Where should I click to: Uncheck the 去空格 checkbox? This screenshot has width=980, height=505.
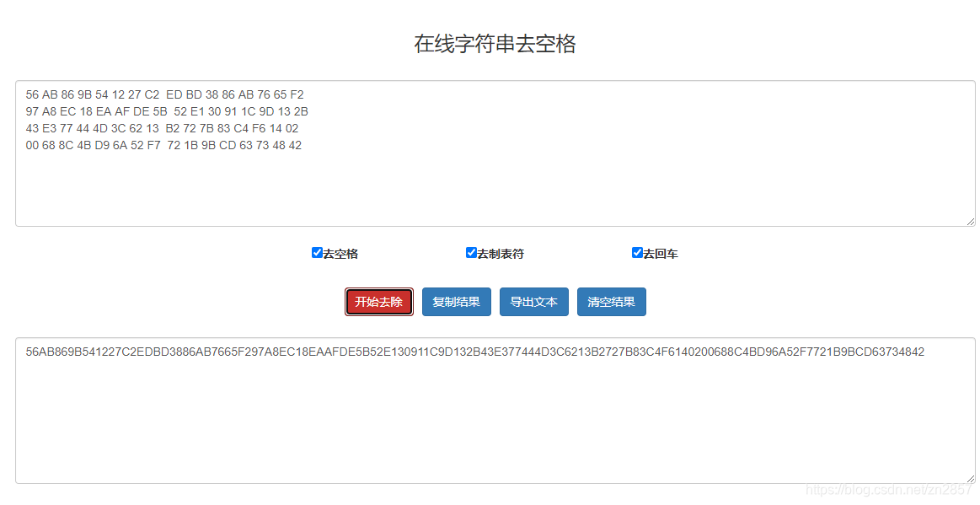click(317, 253)
